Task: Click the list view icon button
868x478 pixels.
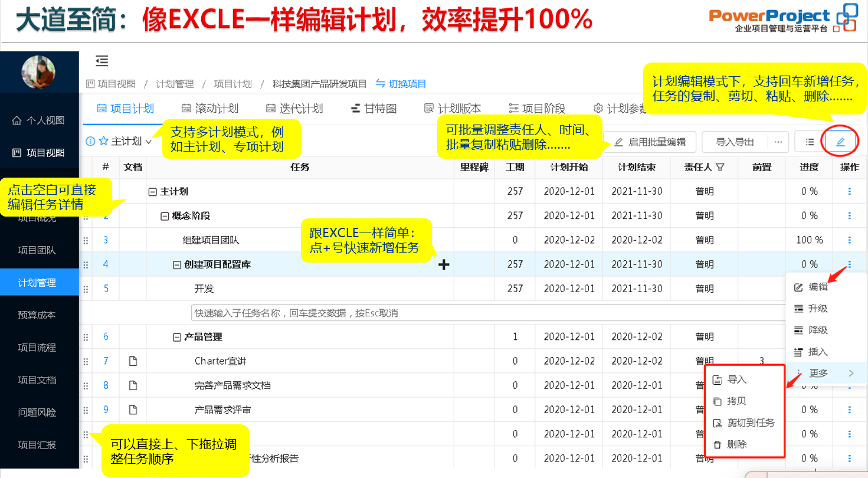Action: [x=810, y=142]
